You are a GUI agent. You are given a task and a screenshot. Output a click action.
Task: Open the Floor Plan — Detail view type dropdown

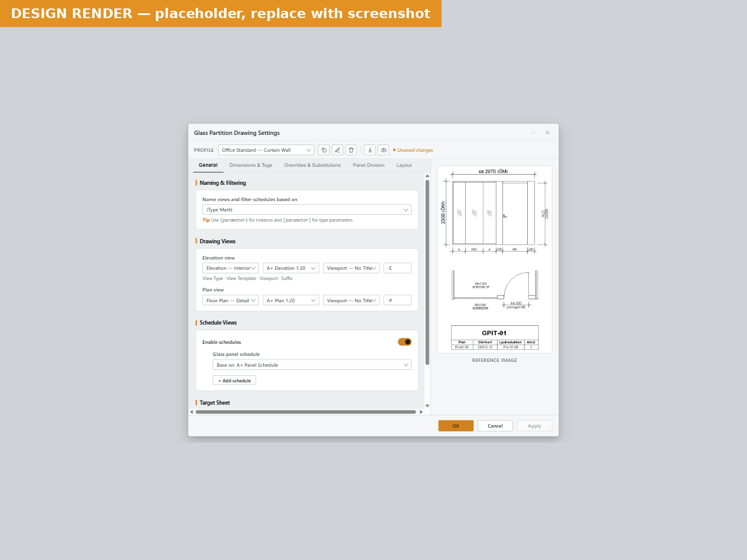click(x=231, y=300)
